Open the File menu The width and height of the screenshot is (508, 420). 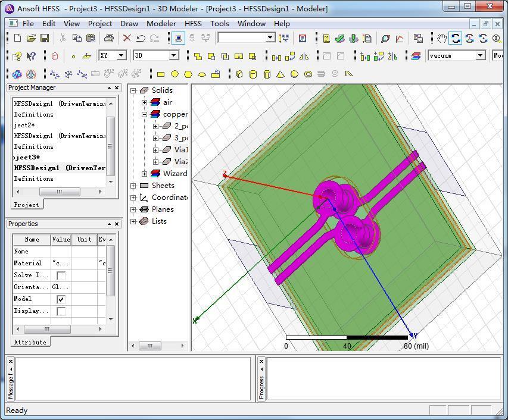28,24
